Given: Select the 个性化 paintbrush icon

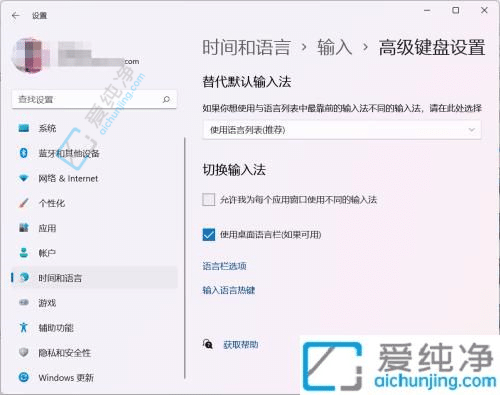Looking at the screenshot, I should [24, 203].
